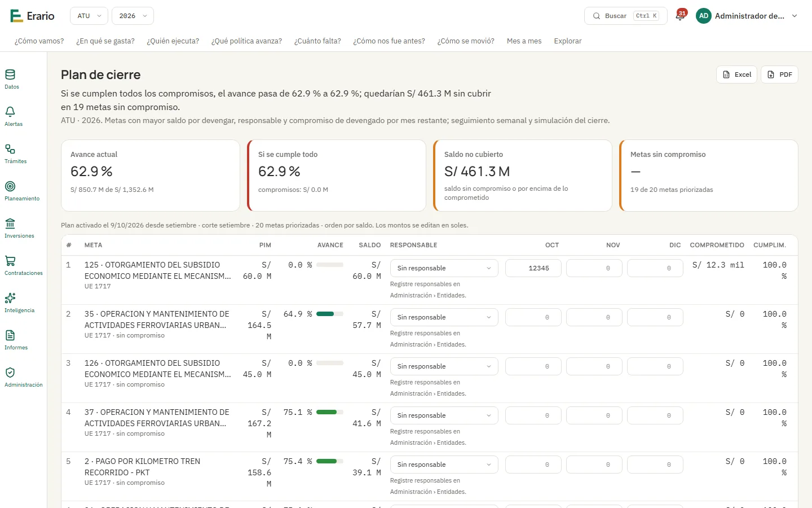Open ¿Qué política avanza? tab

246,41
